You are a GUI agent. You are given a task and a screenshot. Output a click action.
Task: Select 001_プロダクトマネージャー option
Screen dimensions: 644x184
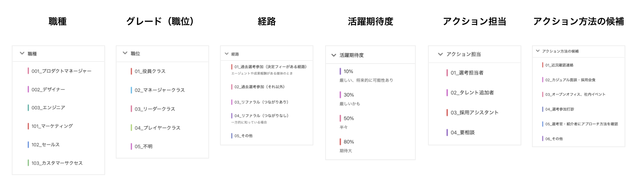click(61, 71)
